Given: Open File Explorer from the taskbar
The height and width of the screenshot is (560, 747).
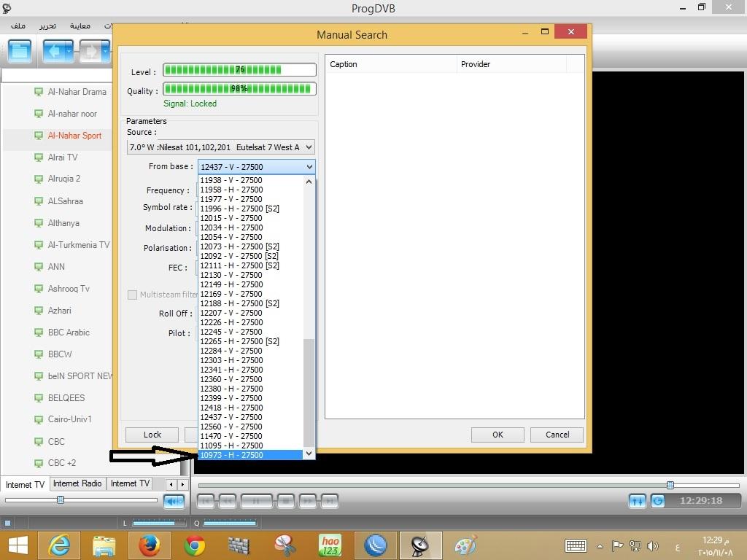Looking at the screenshot, I should [104, 545].
